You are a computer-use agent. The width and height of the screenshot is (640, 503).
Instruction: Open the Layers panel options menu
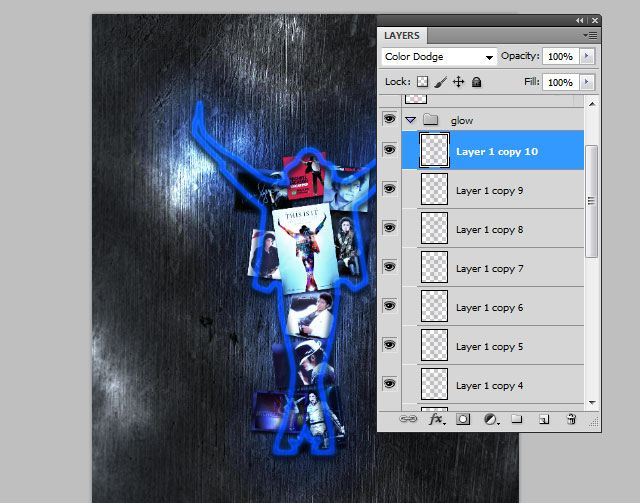pos(590,36)
